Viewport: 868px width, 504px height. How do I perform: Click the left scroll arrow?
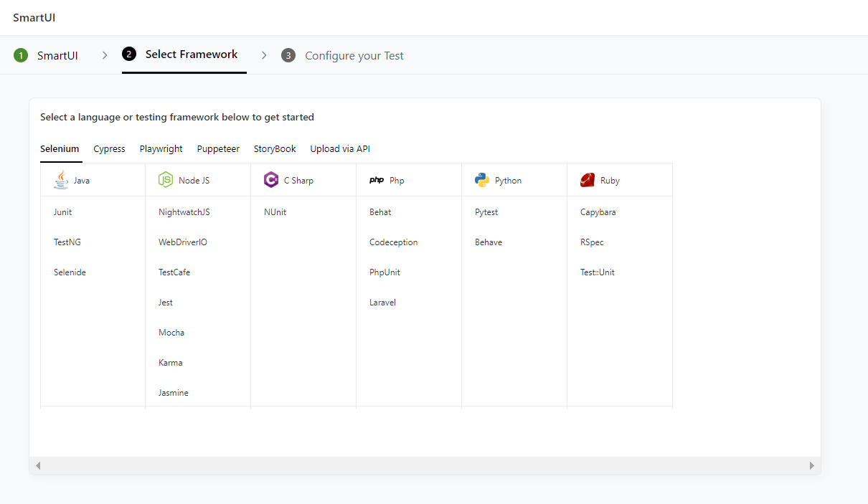coord(38,465)
